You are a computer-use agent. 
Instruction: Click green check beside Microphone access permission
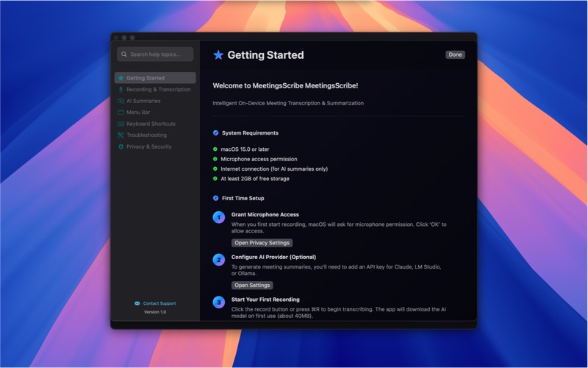(x=215, y=159)
